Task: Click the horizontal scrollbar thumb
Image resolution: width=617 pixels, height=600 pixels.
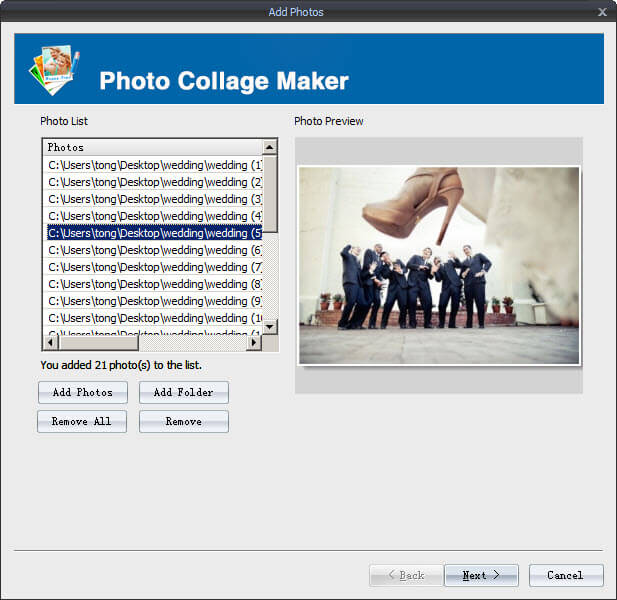Action: (x=98, y=343)
